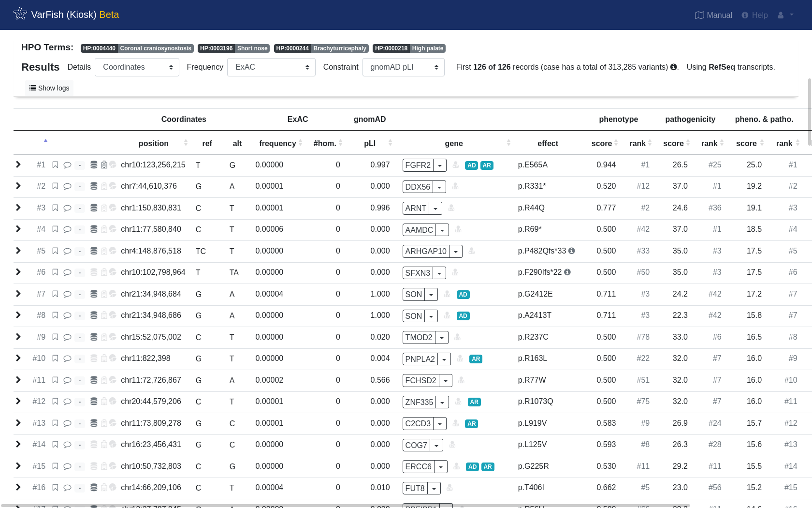812x508 pixels.
Task: Click position chr14:66,209,106
Action: [x=151, y=488]
